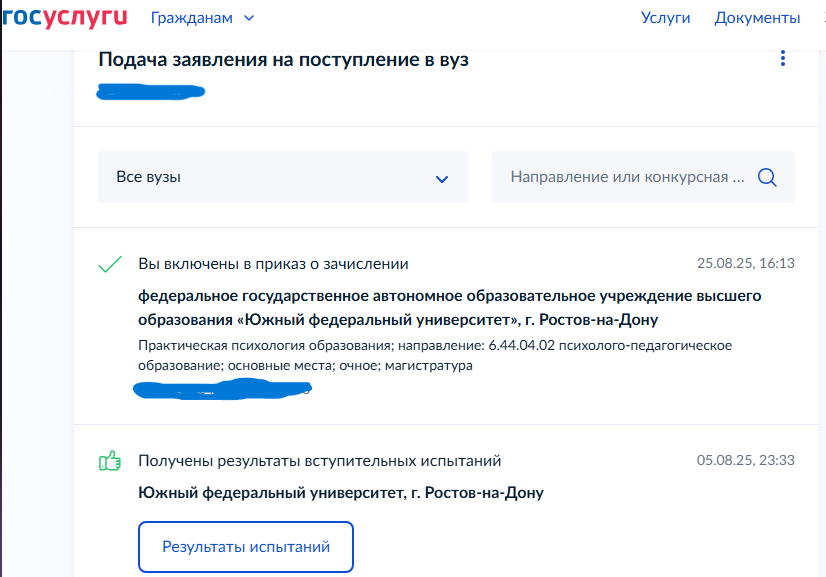Select Услуги in the header menu

(665, 17)
